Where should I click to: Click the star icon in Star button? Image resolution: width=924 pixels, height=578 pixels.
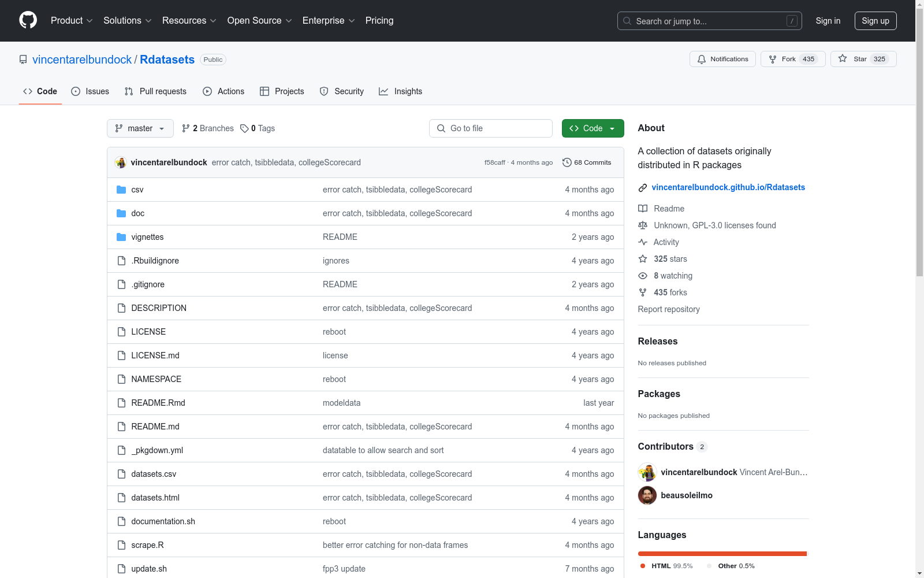click(843, 59)
